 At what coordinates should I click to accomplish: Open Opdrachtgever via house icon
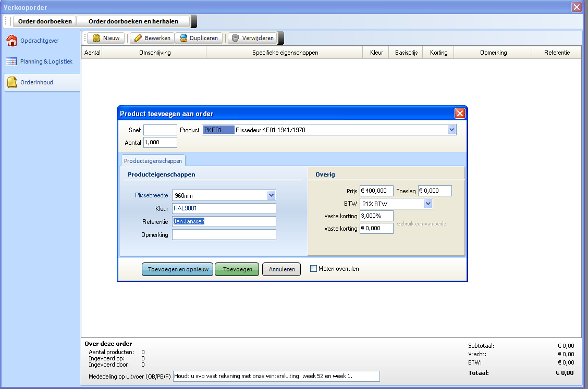[11, 41]
